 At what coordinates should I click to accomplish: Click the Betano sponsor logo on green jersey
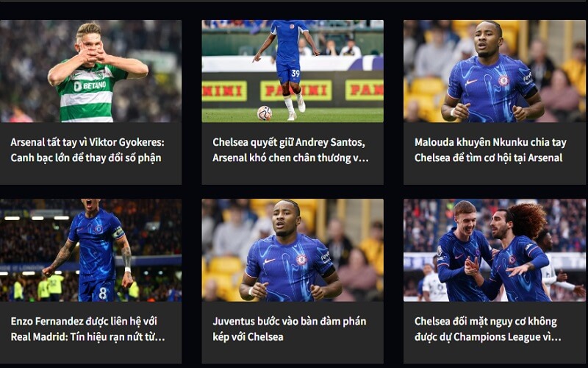click(x=90, y=86)
